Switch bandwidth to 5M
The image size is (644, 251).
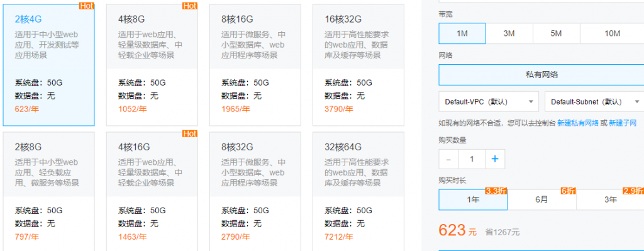tap(556, 33)
